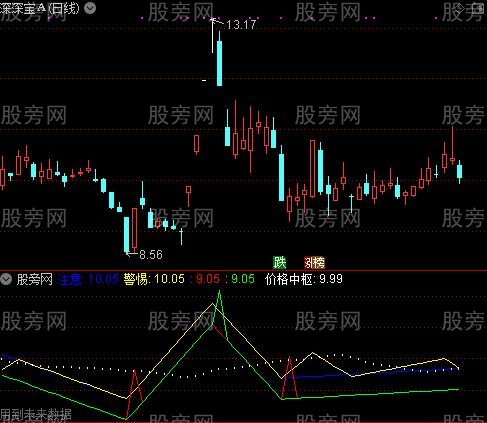Click the green 跌 marker label
Image resolution: width=487 pixels, height=423 pixels.
(280, 262)
